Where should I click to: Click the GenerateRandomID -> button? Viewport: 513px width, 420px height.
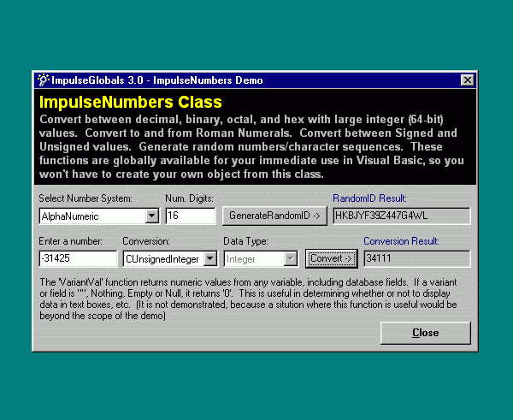click(274, 216)
